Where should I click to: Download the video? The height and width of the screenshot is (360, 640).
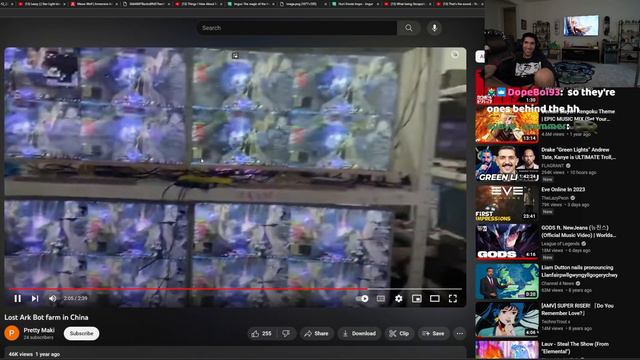point(359,333)
